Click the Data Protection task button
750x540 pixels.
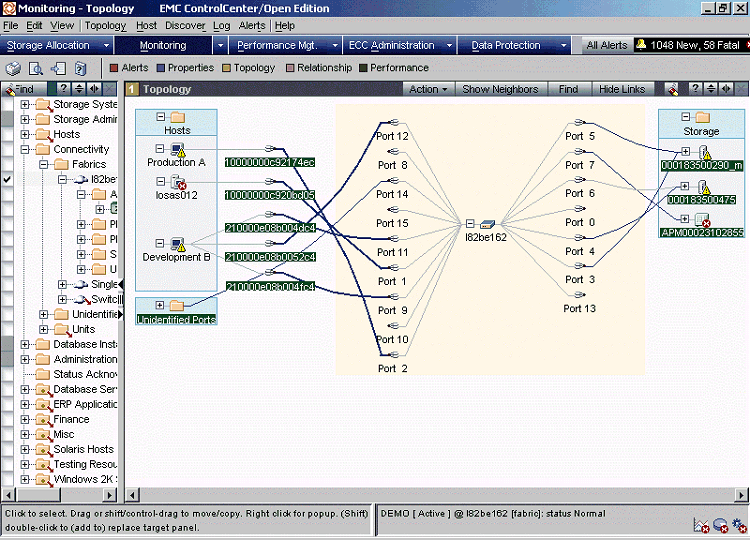click(x=506, y=45)
